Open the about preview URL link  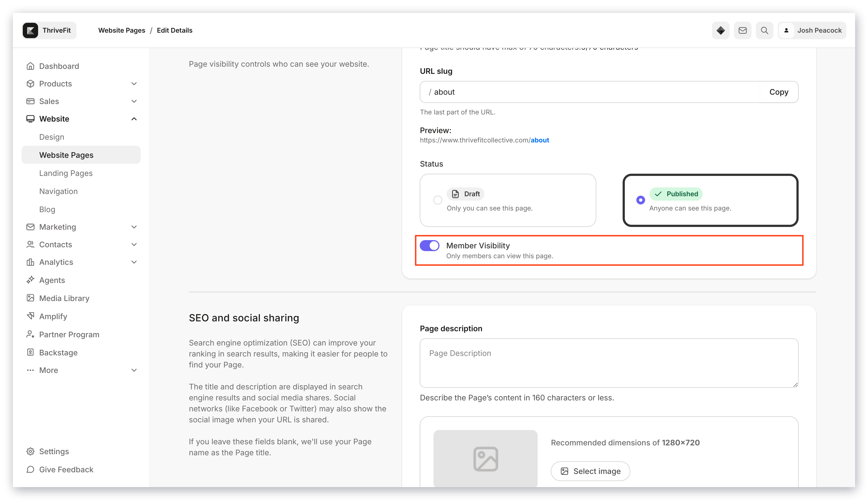pos(540,140)
